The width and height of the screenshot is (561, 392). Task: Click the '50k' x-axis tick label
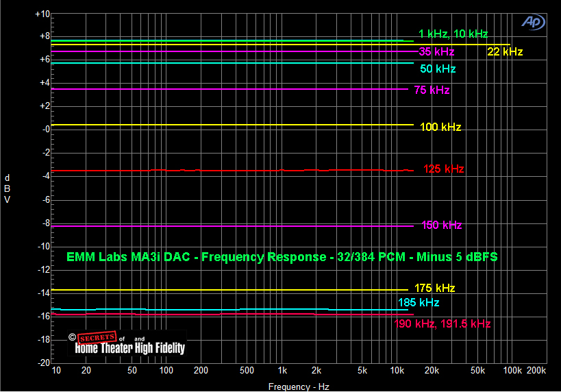point(477,371)
